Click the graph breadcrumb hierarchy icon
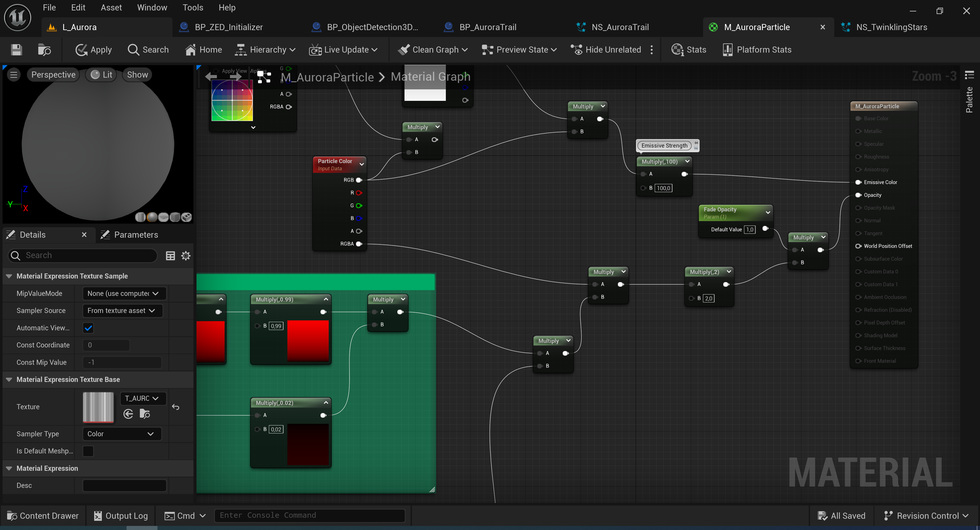Viewport: 980px width, 530px height. tap(264, 77)
